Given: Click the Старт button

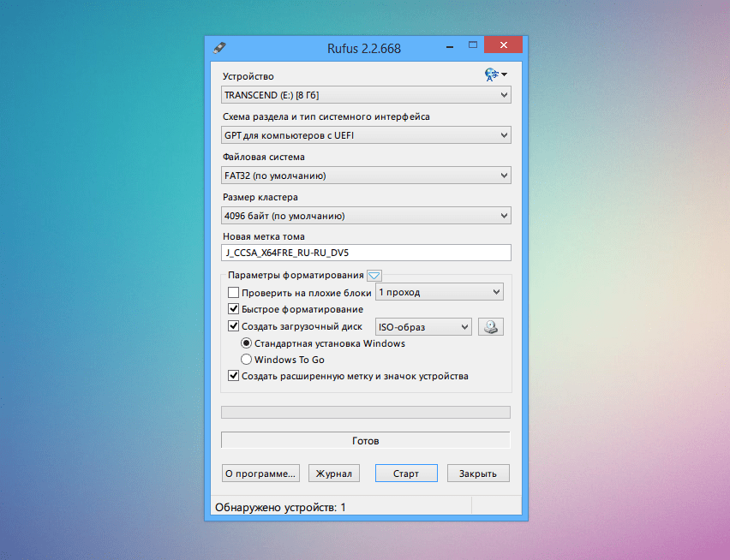Looking at the screenshot, I should click(406, 473).
